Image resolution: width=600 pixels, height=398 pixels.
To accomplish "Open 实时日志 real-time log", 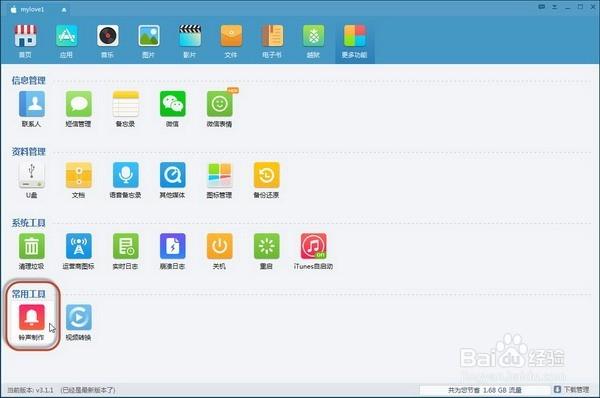I will pos(126,251).
